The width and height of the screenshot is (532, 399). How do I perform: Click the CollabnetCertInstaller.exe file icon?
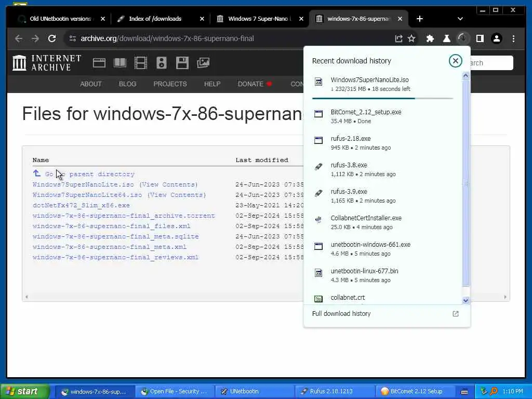pyautogui.click(x=318, y=220)
